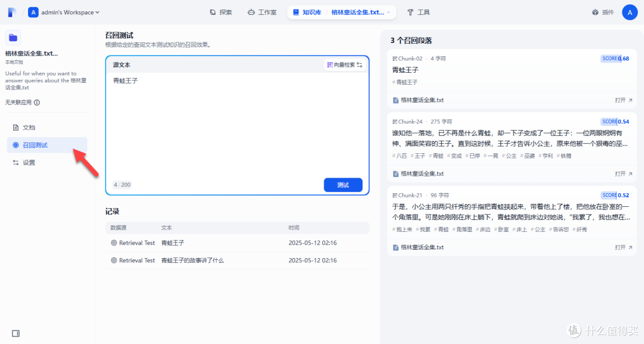The width and height of the screenshot is (644, 344).
Task: Click the info icon next to 无关联应用
Action: pyautogui.click(x=37, y=103)
